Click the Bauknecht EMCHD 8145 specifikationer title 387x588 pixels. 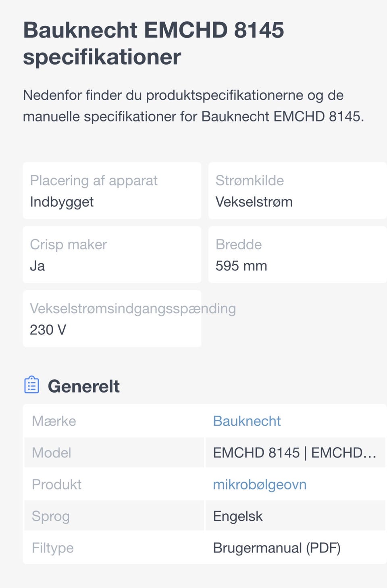(154, 43)
